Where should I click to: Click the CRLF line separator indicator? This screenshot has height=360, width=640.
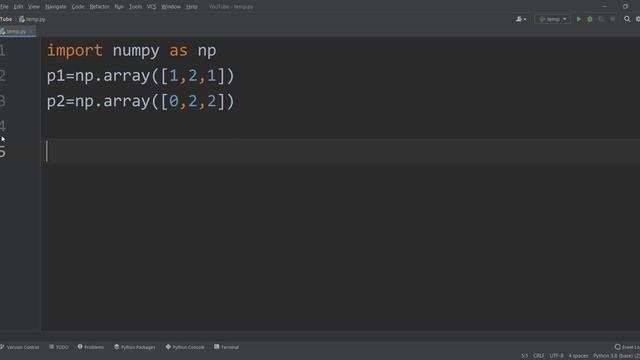pyautogui.click(x=538, y=356)
